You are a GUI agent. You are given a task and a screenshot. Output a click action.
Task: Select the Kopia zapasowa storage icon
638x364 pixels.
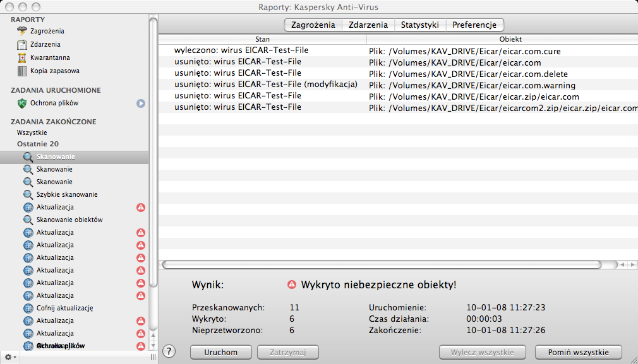tap(22, 71)
